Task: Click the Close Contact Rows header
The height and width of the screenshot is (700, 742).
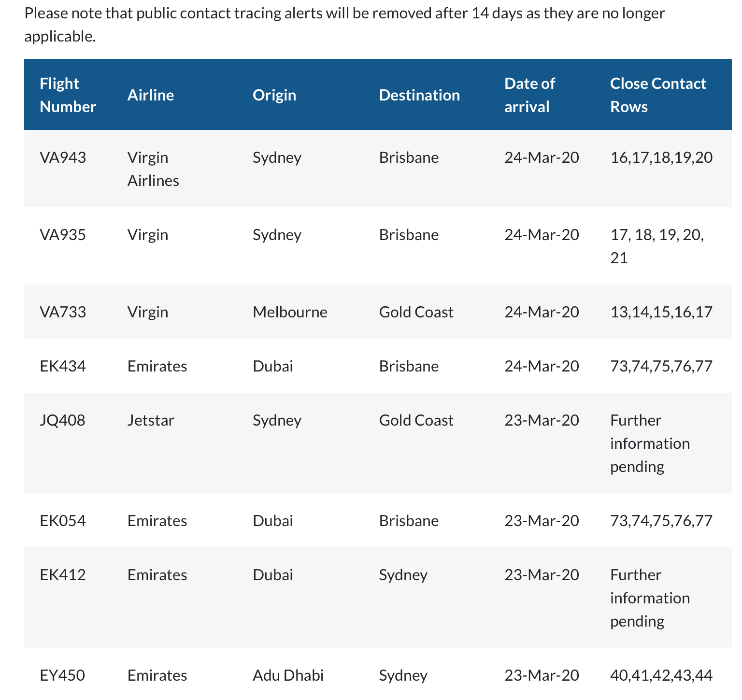Action: 658,95
